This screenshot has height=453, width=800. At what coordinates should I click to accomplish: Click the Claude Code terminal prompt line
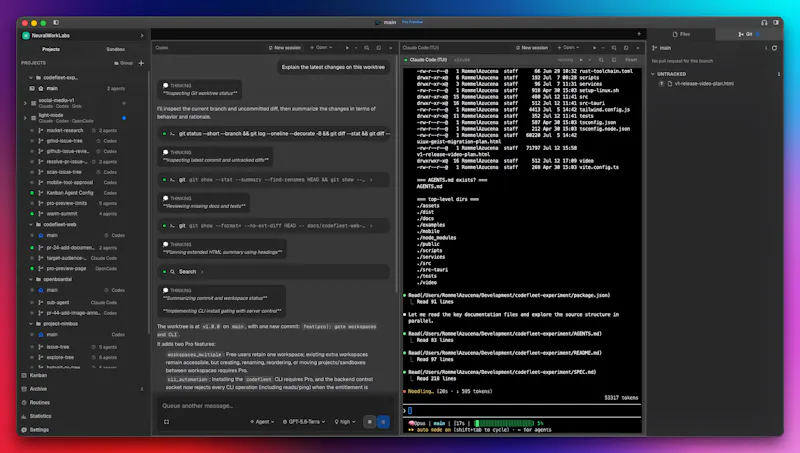click(522, 411)
